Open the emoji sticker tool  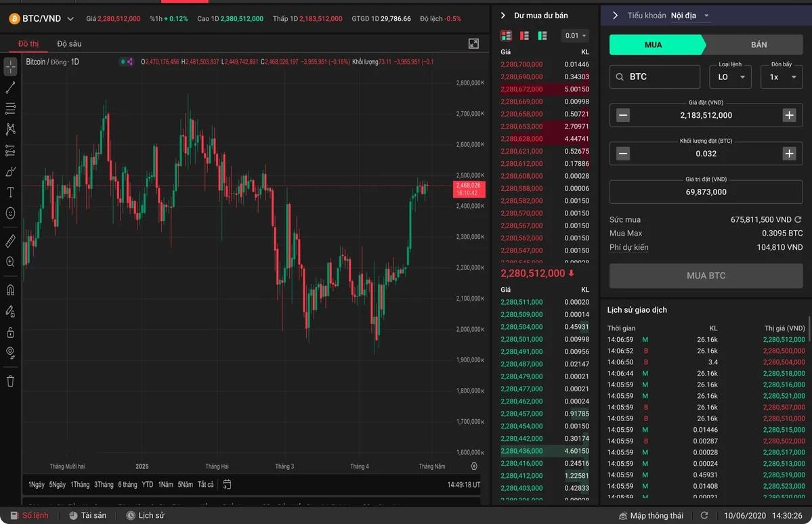[x=10, y=213]
